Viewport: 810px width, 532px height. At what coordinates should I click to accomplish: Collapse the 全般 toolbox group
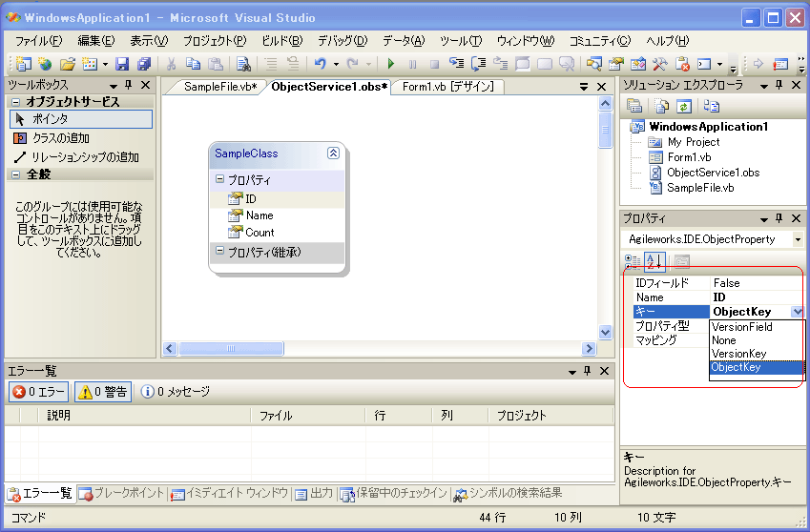(x=15, y=174)
